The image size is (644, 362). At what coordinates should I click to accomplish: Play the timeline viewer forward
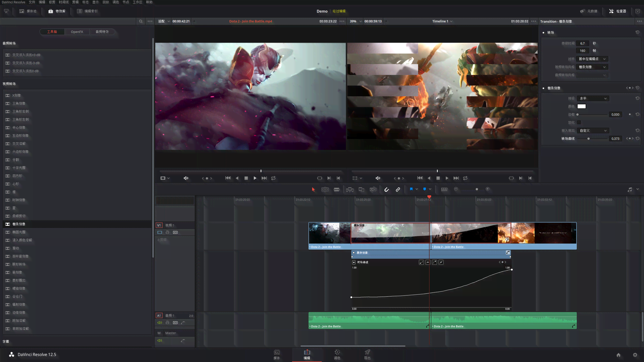coord(447,178)
